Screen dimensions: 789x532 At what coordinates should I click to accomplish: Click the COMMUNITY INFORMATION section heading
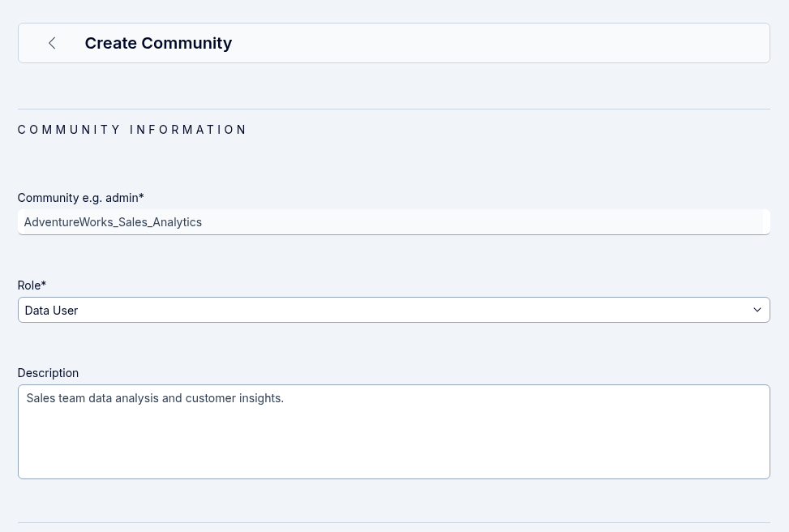click(x=132, y=130)
